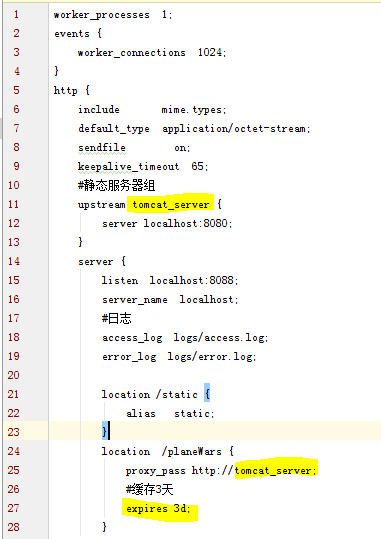The width and height of the screenshot is (381, 539).
Task: Click the comment #日志 on line 17
Action: (117, 318)
